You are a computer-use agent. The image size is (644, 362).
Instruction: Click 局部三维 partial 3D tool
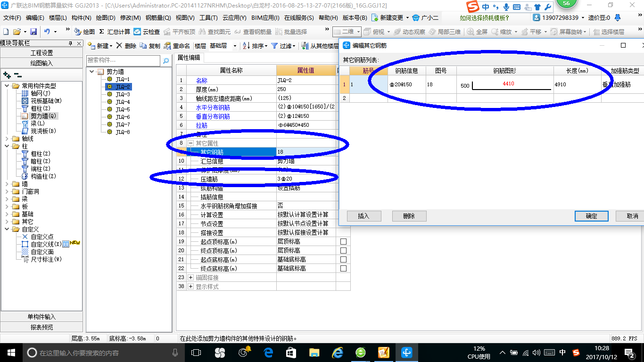click(x=445, y=32)
